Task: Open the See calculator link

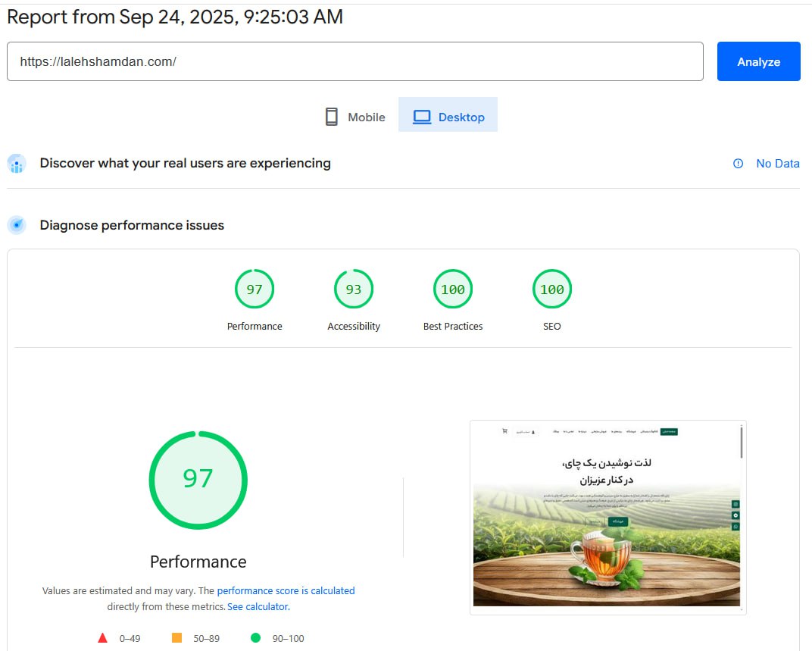Action: pos(258,607)
